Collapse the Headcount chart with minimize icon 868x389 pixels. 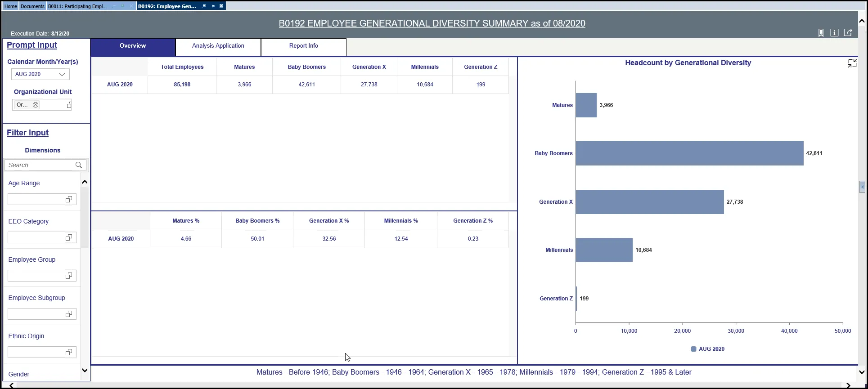pyautogui.click(x=852, y=63)
